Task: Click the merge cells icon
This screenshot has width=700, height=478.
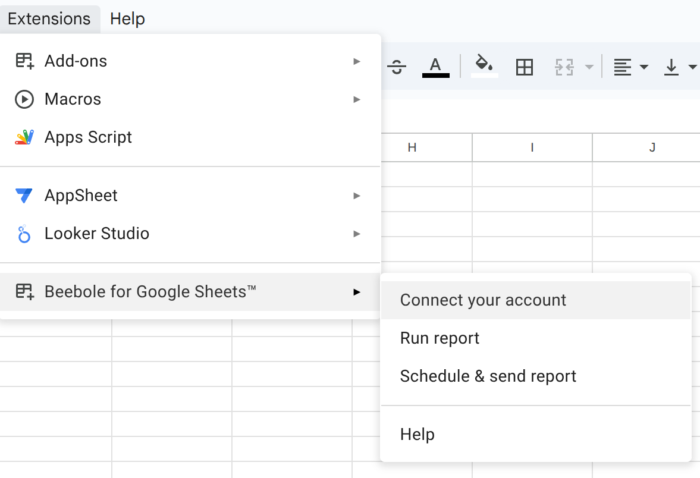Action: (564, 67)
